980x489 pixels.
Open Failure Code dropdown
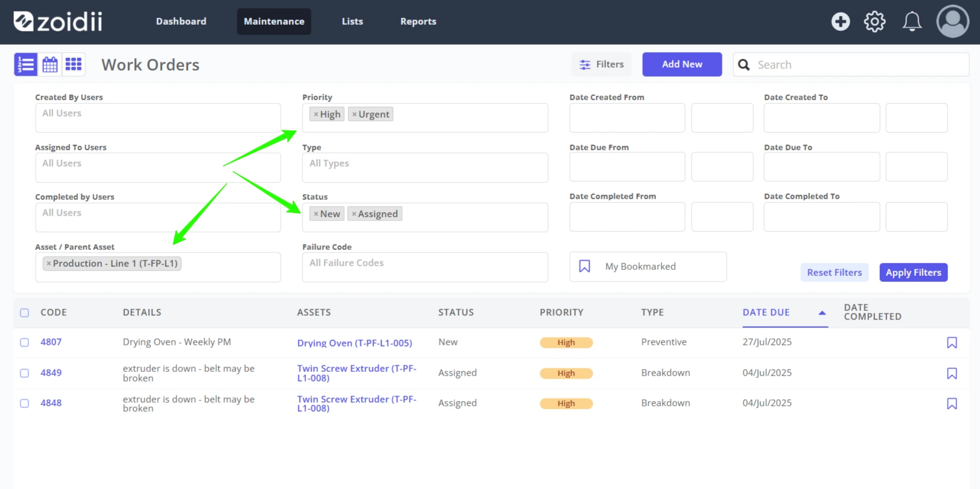click(425, 267)
